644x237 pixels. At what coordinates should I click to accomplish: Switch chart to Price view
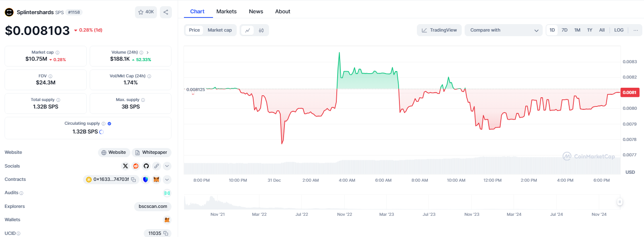(x=194, y=30)
